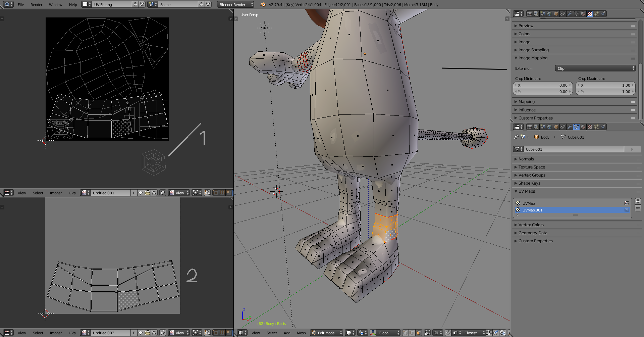Select face select mode in 3D view header
The image size is (644, 337).
pyautogui.click(x=419, y=333)
